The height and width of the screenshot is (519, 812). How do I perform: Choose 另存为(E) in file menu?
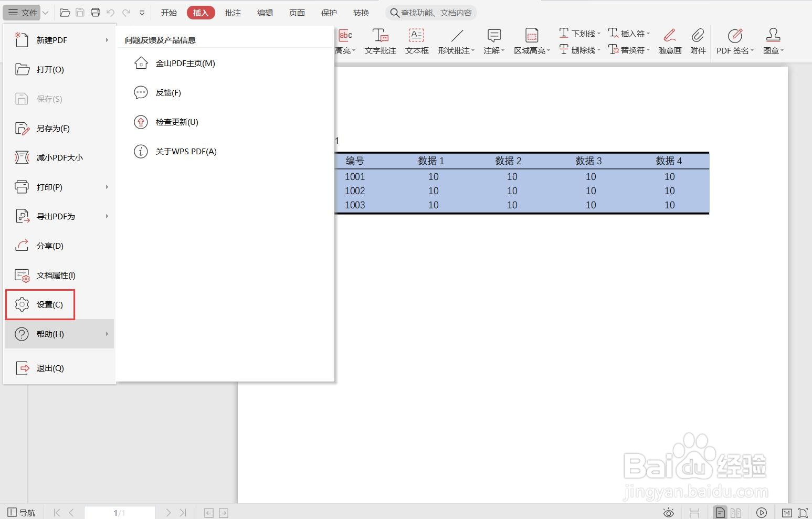click(x=59, y=128)
